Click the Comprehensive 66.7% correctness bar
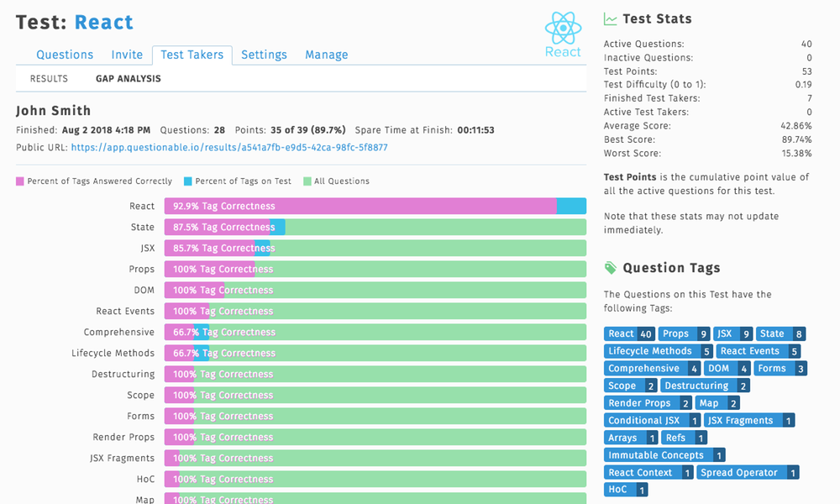The width and height of the screenshot is (840, 504). click(x=375, y=332)
